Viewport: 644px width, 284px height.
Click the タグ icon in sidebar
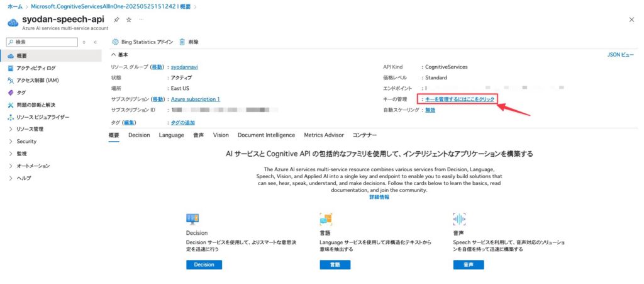(x=11, y=93)
